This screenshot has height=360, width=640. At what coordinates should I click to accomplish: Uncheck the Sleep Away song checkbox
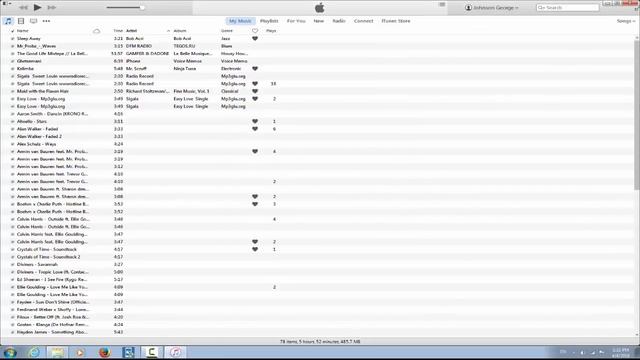click(12, 39)
